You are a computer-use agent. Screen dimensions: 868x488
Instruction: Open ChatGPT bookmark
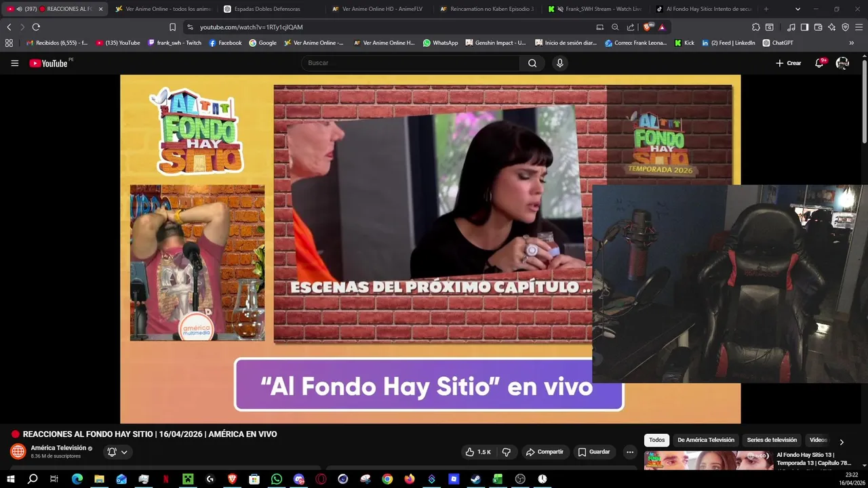coord(778,43)
